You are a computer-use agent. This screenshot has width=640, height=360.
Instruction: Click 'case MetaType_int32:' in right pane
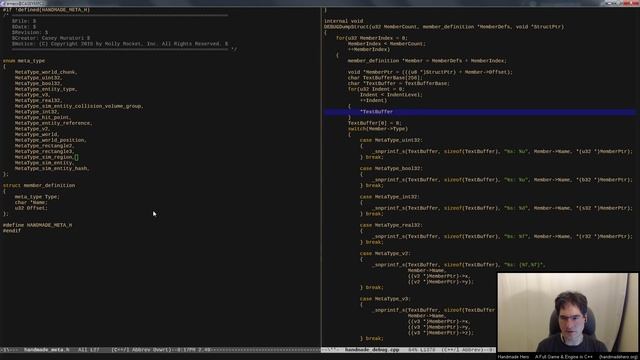coord(390,197)
